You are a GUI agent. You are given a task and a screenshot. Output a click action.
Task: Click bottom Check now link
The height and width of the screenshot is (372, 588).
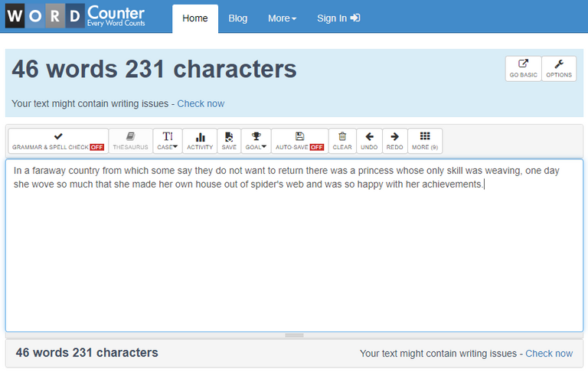[549, 354]
